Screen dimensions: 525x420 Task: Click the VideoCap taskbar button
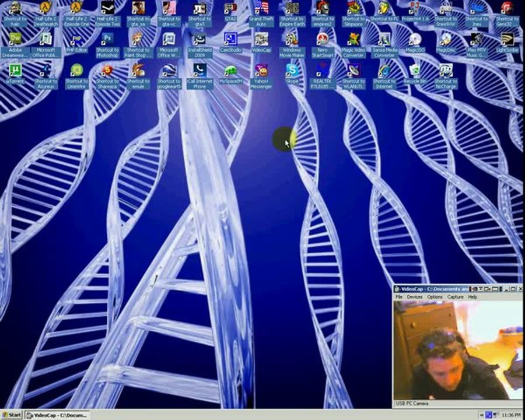57,415
